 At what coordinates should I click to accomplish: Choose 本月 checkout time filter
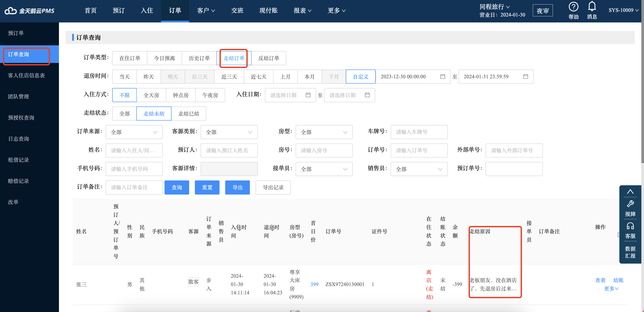click(309, 77)
